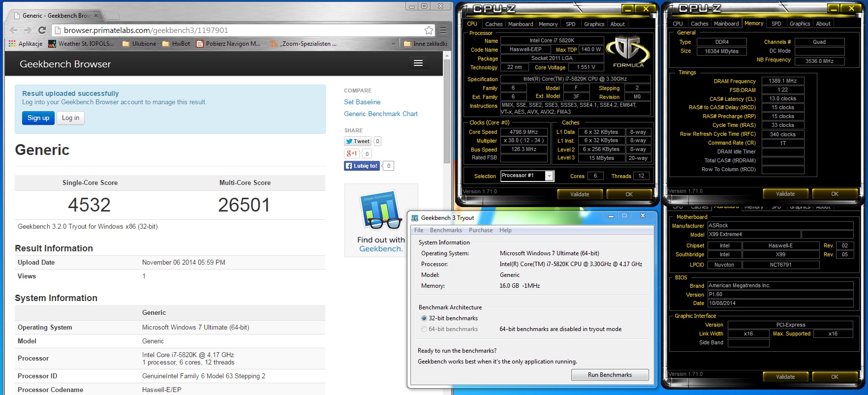Switch to Mainboard tab in left CPU-Z
868x395 pixels.
[x=521, y=24]
